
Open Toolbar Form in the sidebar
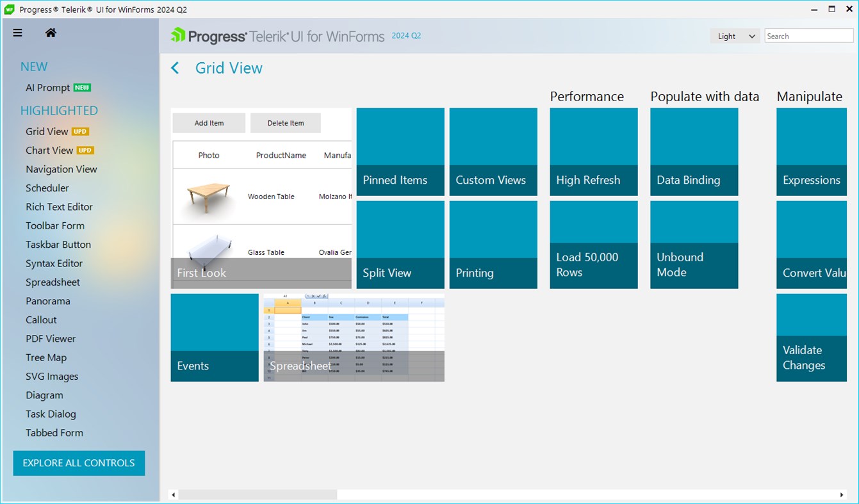tap(55, 225)
